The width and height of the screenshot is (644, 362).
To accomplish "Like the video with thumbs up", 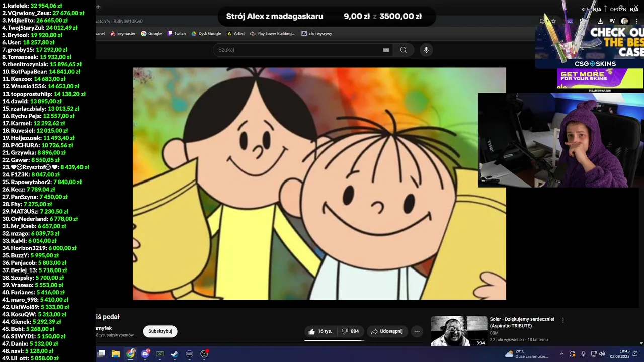I will click(x=320, y=331).
